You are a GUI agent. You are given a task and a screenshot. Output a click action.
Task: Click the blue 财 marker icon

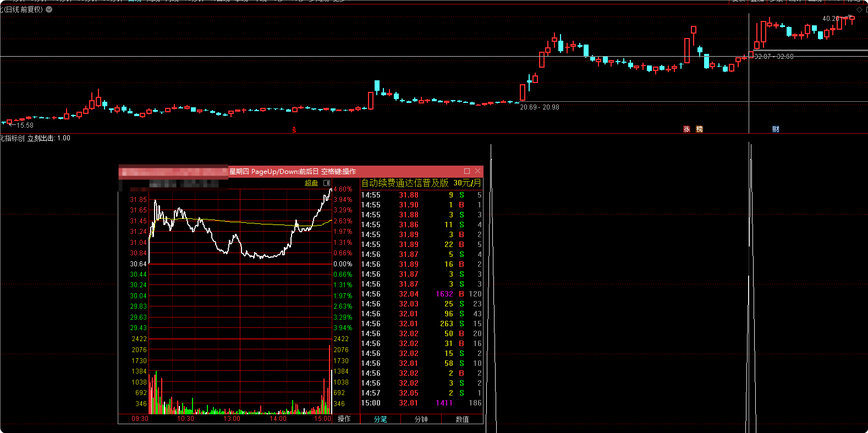[x=776, y=129]
